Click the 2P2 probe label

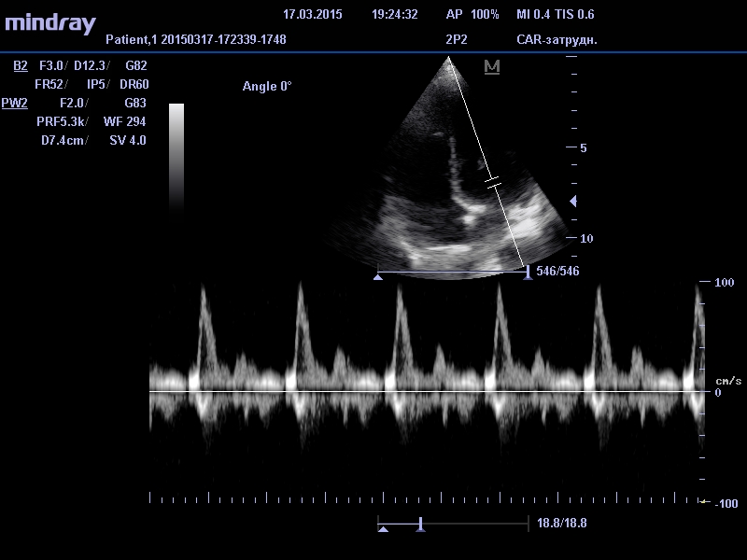(458, 40)
